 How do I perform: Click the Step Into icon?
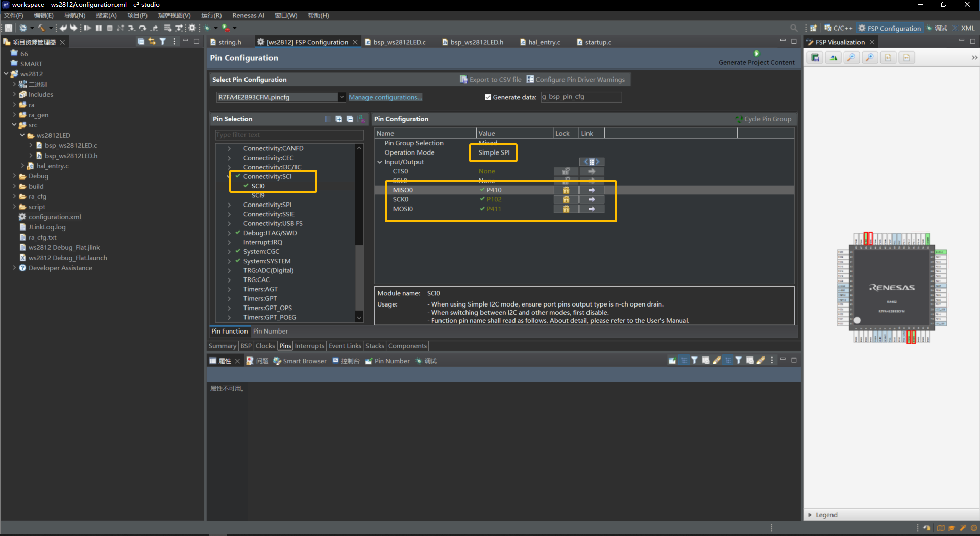point(131,28)
